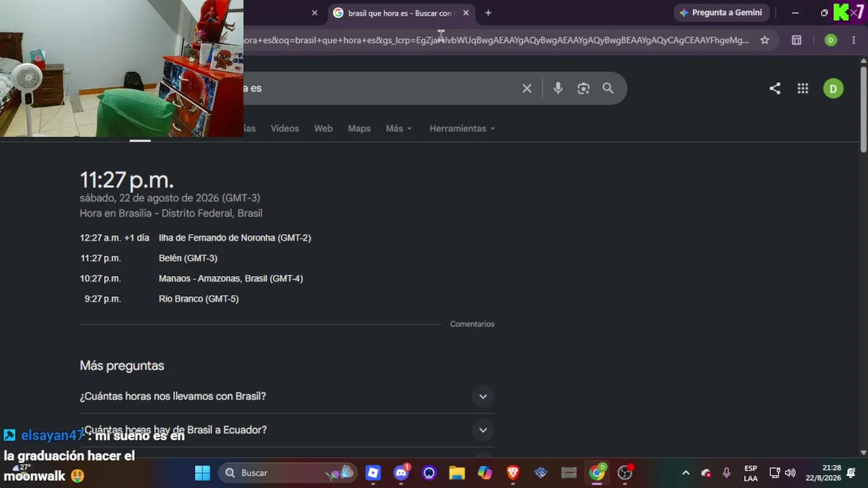This screenshot has width=868, height=488.
Task: Switch the ESP LAA keyboard language
Action: tap(751, 473)
